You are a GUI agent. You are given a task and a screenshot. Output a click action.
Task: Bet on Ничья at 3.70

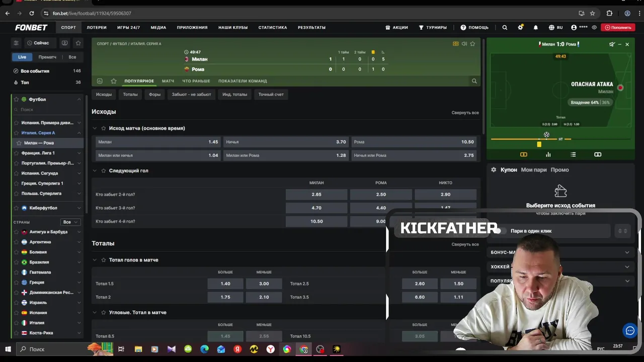coord(286,142)
